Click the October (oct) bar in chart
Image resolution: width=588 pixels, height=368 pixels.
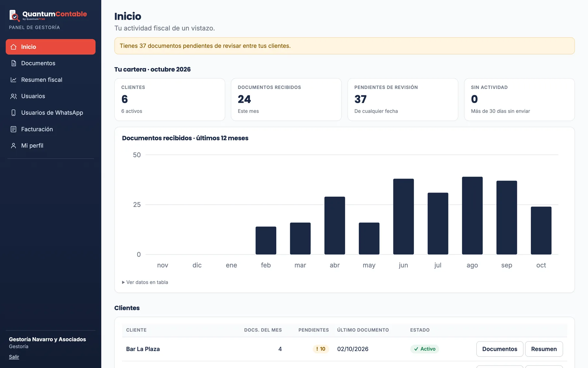(541, 231)
